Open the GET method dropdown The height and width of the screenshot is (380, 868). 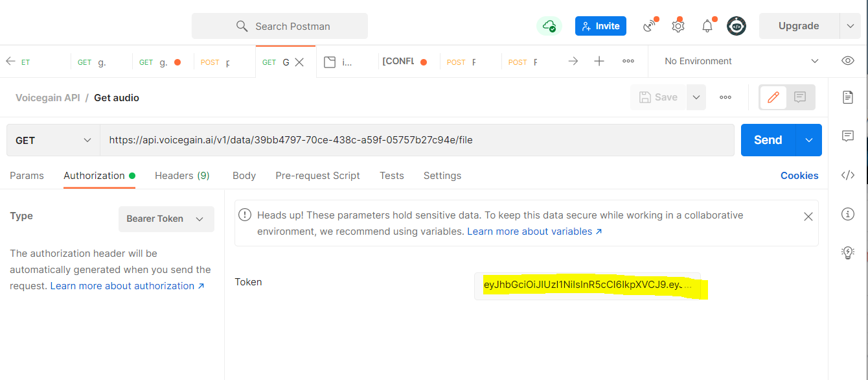click(x=53, y=140)
